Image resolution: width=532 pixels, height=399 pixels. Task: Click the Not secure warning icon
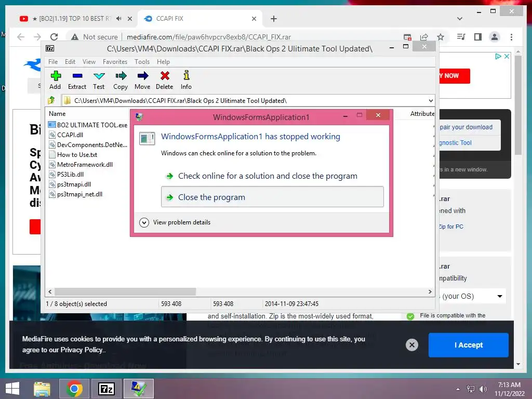click(75, 37)
